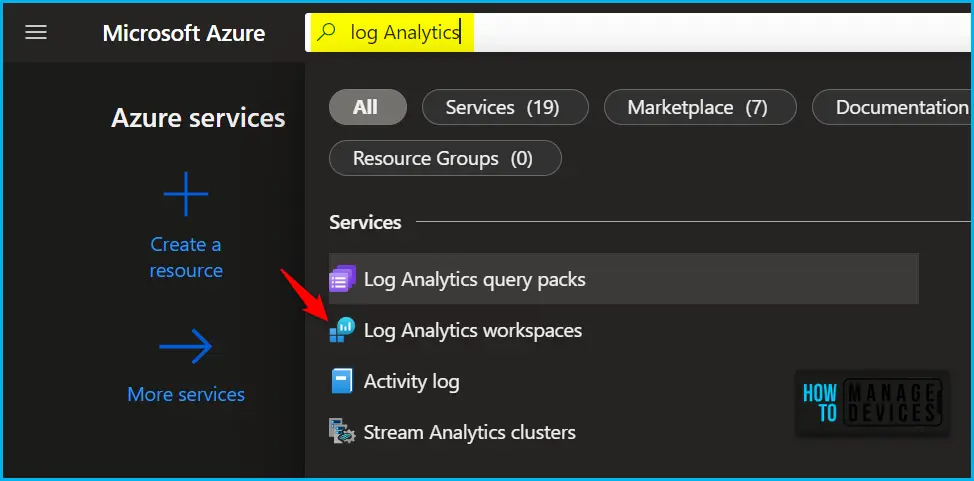The height and width of the screenshot is (481, 974).
Task: Open the 'More services' text link
Action: 186,394
